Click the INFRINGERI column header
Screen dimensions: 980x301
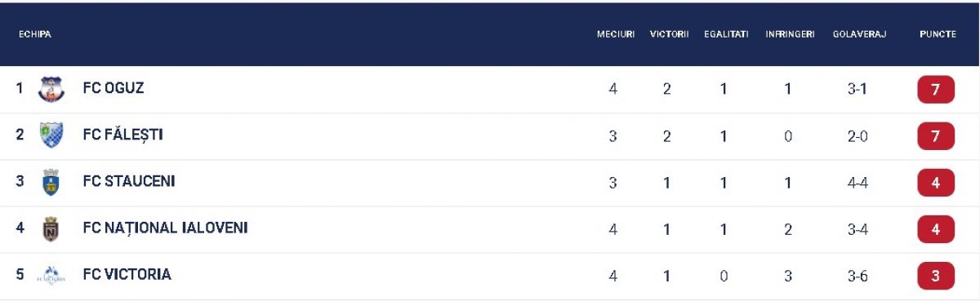click(790, 34)
